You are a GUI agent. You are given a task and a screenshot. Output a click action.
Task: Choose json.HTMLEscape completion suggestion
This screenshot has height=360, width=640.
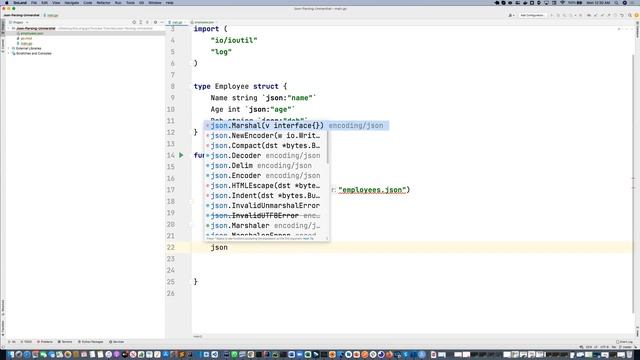coord(266,186)
